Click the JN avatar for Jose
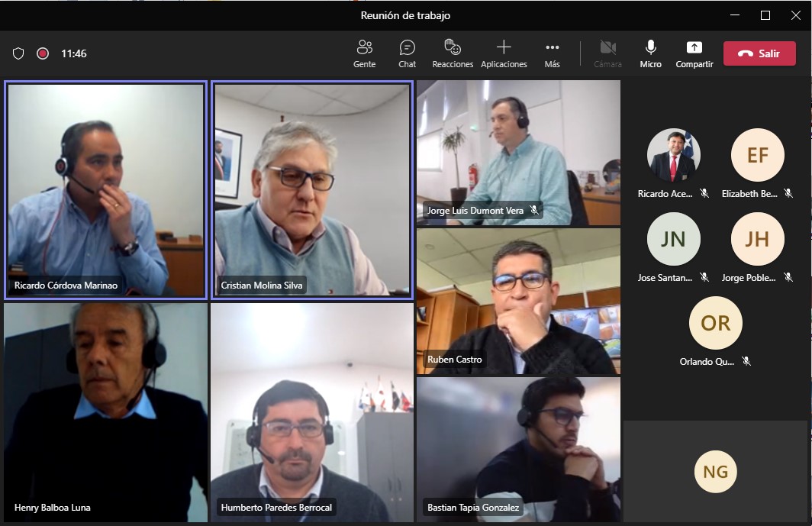Image resolution: width=812 pixels, height=526 pixels. click(673, 239)
